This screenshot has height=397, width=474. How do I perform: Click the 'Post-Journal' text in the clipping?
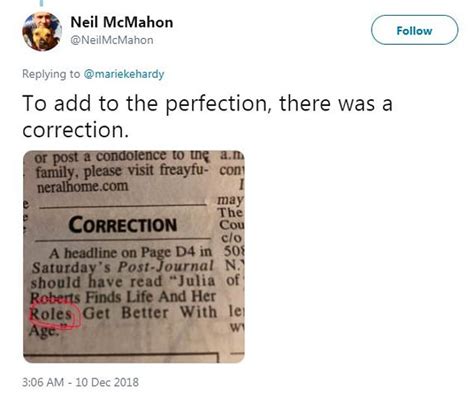166,267
